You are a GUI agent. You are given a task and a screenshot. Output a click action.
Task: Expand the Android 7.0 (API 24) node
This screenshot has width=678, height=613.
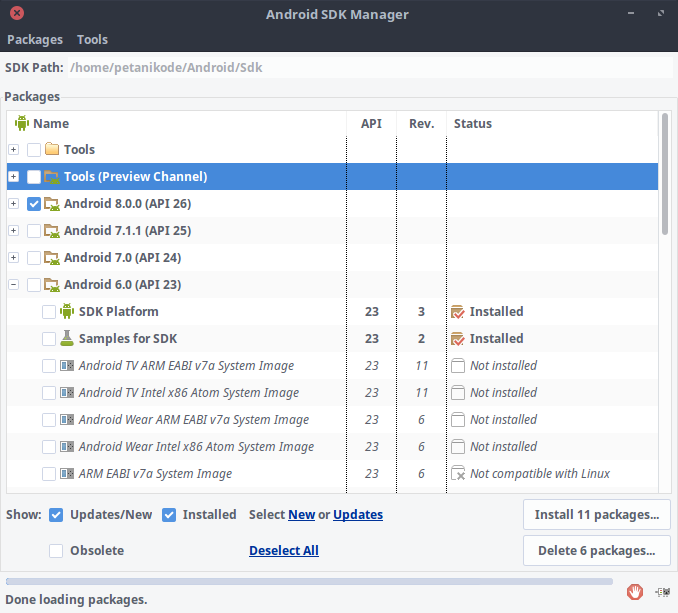[x=14, y=258]
